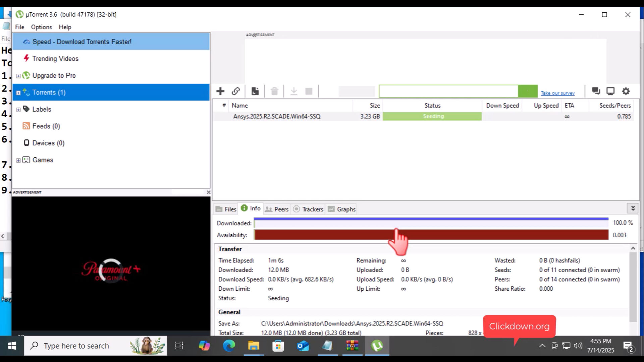Sort by the Down Speed column header

[502, 106]
